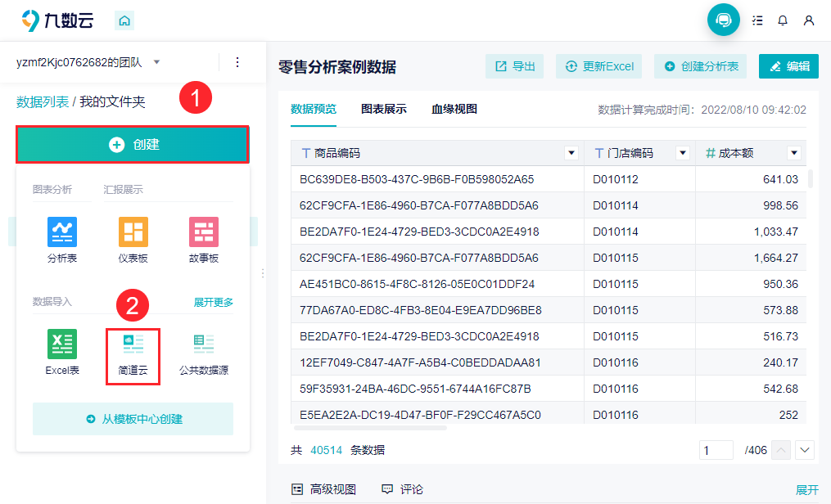Open the 评论 section

click(402, 489)
